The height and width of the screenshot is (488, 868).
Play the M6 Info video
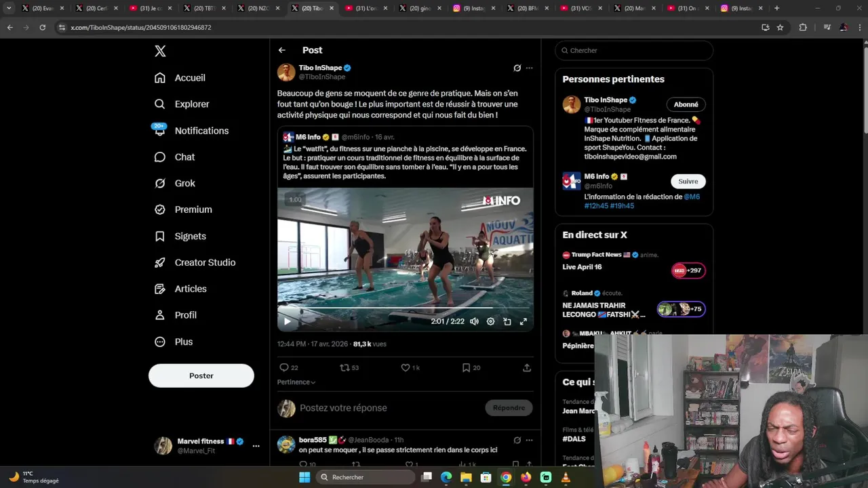tap(287, 322)
